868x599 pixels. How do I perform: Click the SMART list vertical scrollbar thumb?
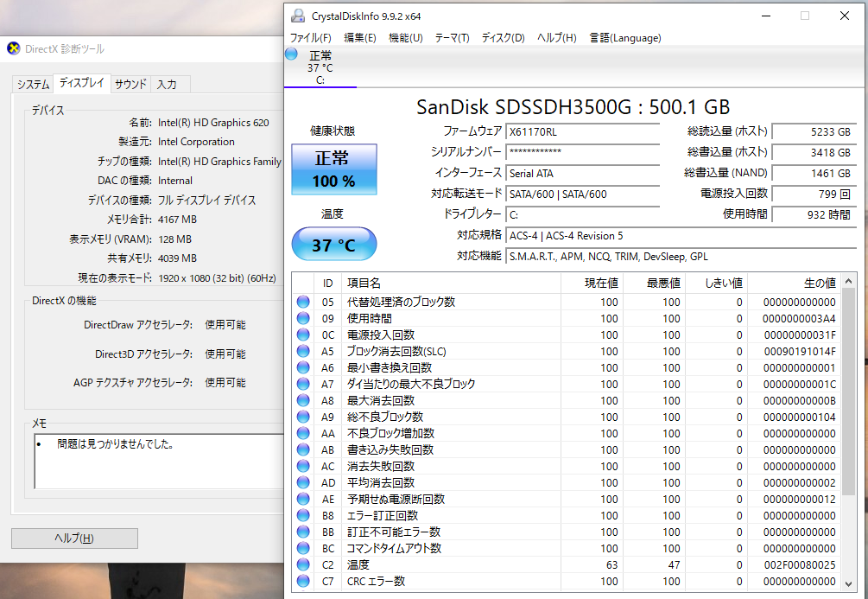(x=848, y=392)
